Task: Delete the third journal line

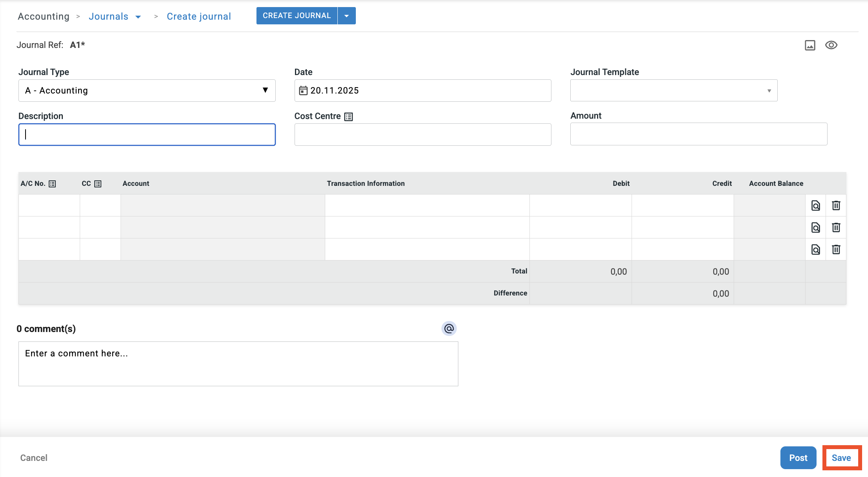Action: click(x=836, y=250)
